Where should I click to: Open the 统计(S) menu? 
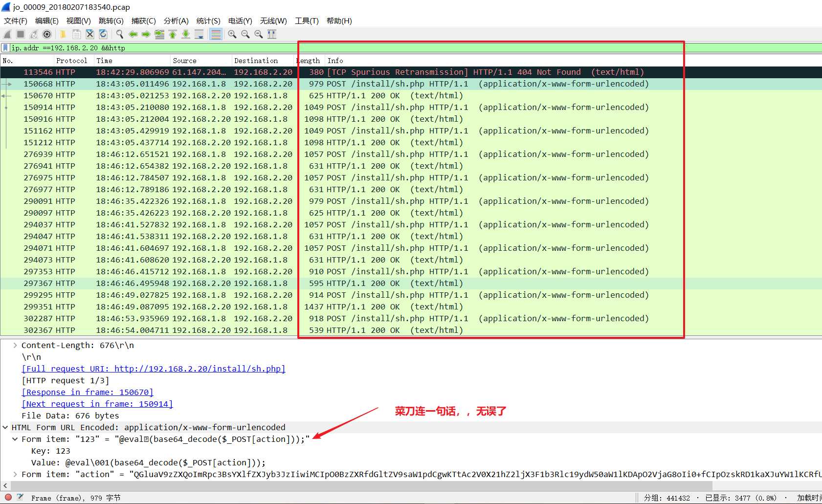[208, 21]
